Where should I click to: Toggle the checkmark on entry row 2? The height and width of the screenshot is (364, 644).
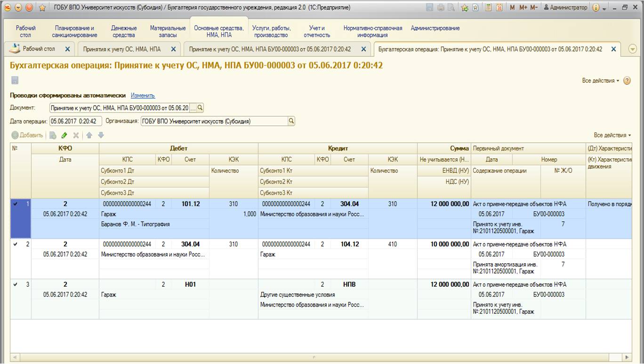click(x=16, y=244)
